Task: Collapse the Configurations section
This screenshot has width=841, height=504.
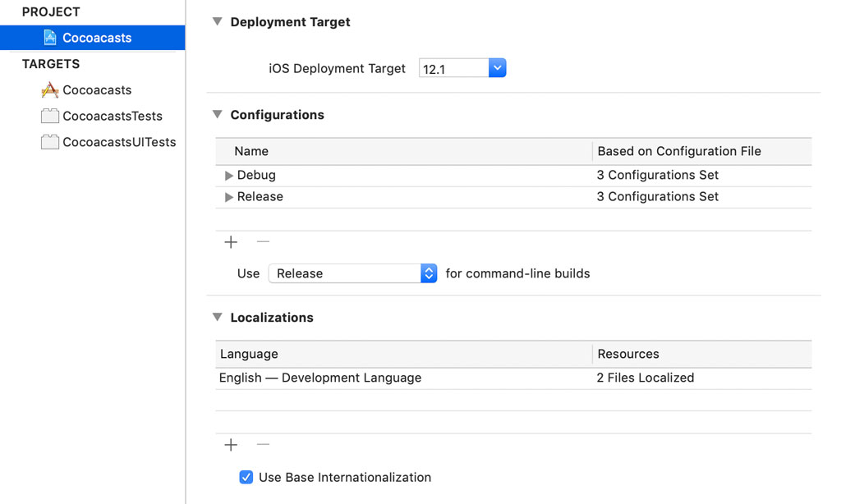Action: coord(217,115)
